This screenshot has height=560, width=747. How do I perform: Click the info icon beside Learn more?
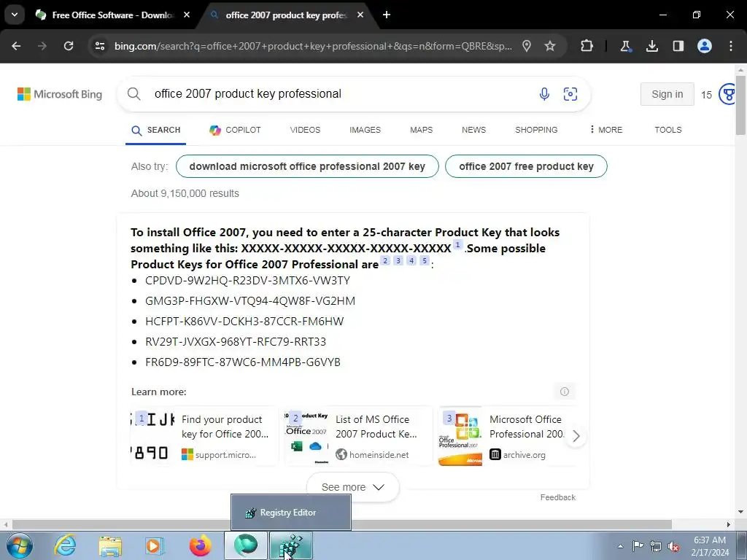pyautogui.click(x=565, y=392)
